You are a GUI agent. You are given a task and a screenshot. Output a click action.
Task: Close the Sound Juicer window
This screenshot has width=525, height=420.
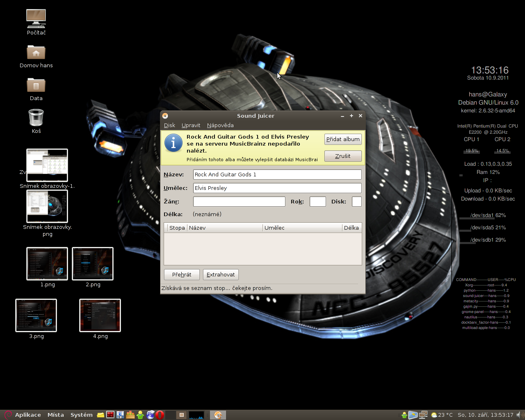tap(361, 116)
